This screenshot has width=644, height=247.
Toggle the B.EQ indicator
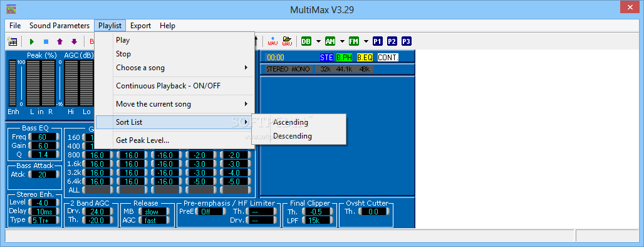(x=365, y=58)
